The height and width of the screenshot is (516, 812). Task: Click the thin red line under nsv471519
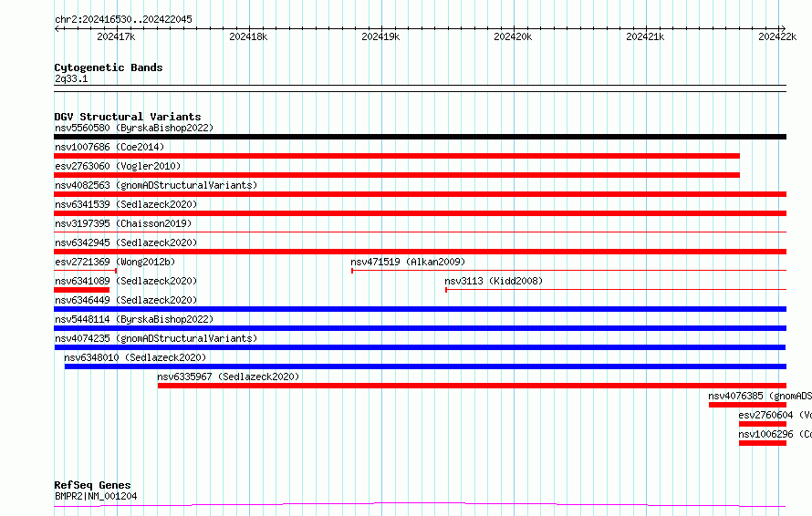pyautogui.click(x=568, y=270)
